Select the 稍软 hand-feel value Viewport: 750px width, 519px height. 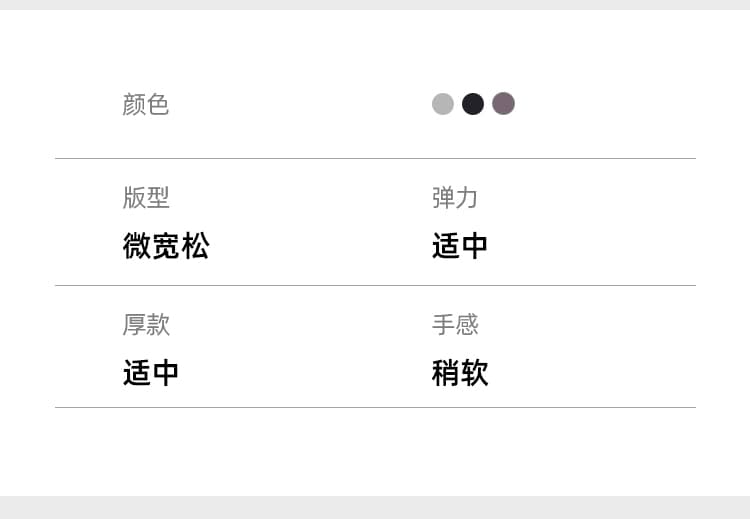point(460,373)
